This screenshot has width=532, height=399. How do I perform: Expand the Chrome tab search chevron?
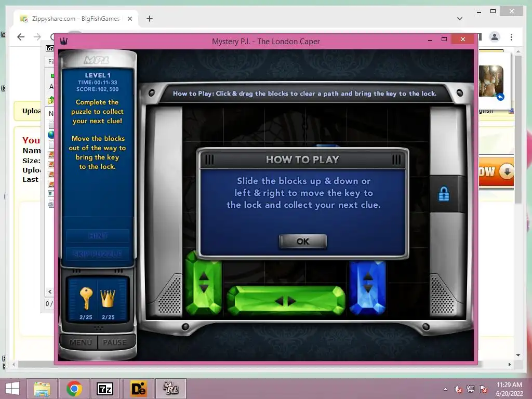click(x=460, y=19)
